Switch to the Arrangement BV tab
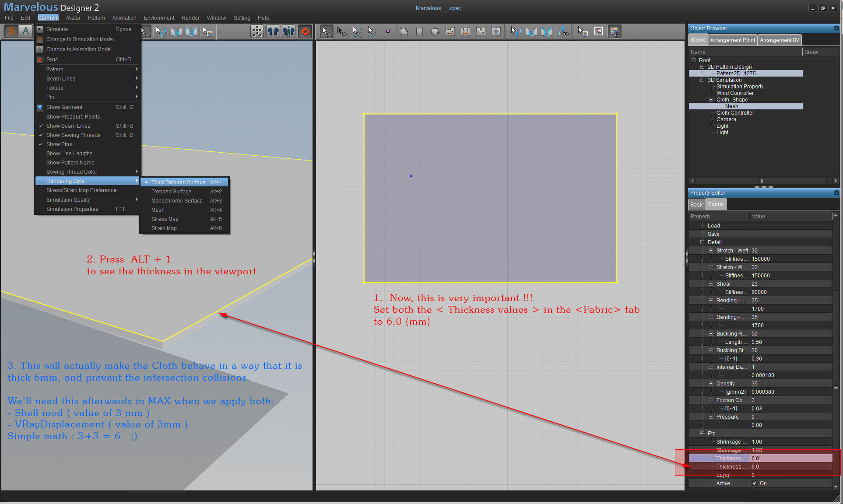The width and height of the screenshot is (843, 504). click(x=780, y=40)
